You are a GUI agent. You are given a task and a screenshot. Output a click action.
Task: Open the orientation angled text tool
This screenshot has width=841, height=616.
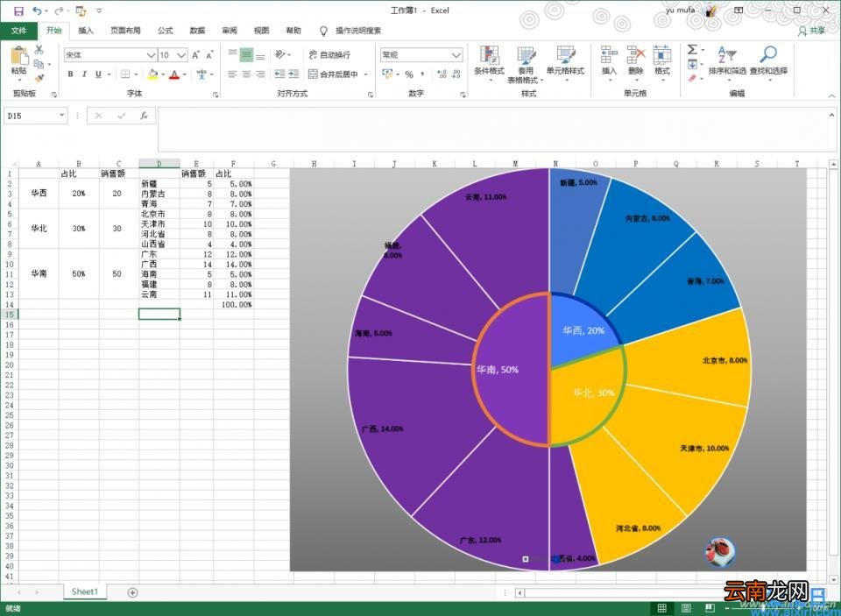coord(280,54)
